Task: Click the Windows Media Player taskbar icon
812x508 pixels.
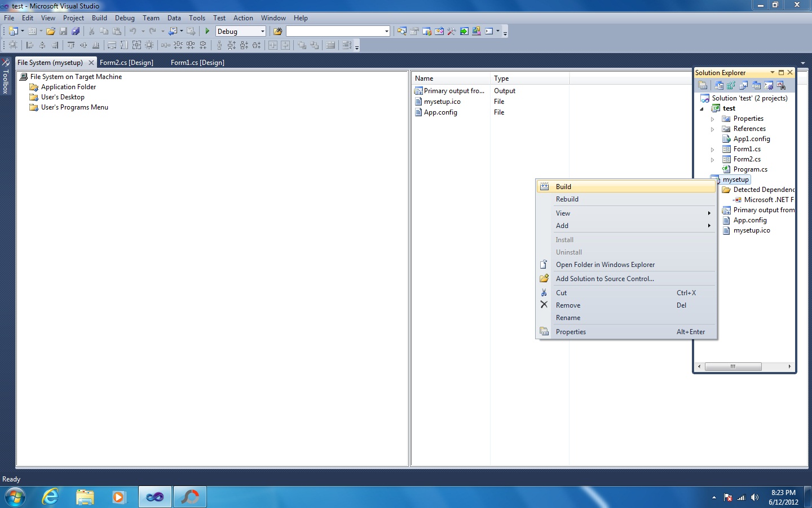Action: click(118, 497)
